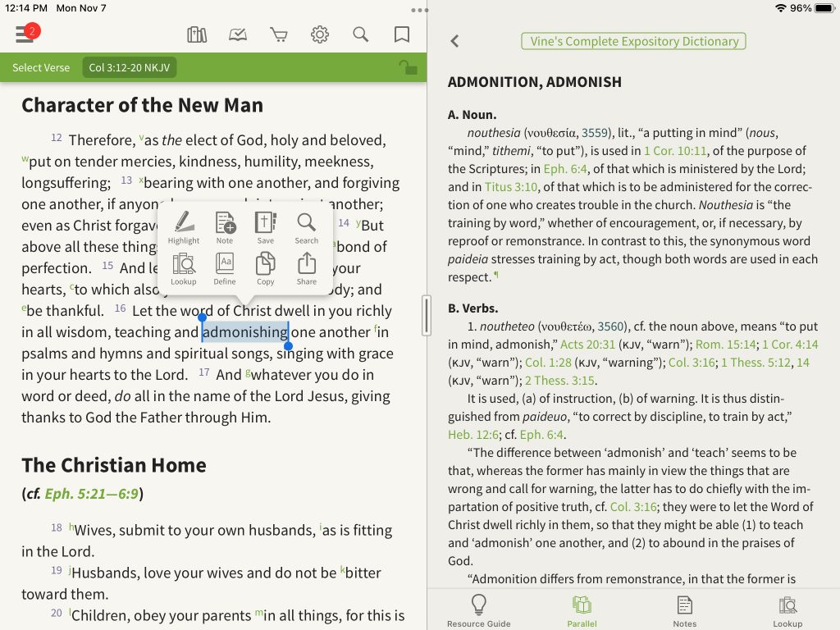
Task: Tap the "Character of the New Man" heading
Action: pos(143,105)
